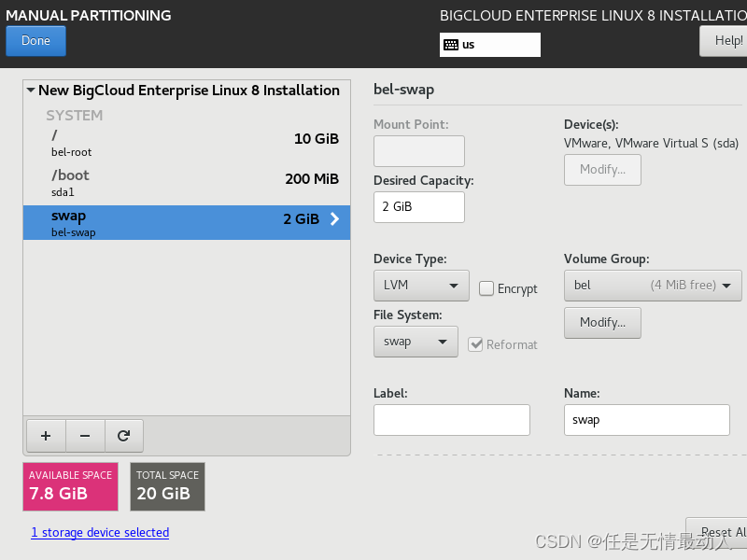Click the VMware Virtual S (sda) device text

(651, 144)
